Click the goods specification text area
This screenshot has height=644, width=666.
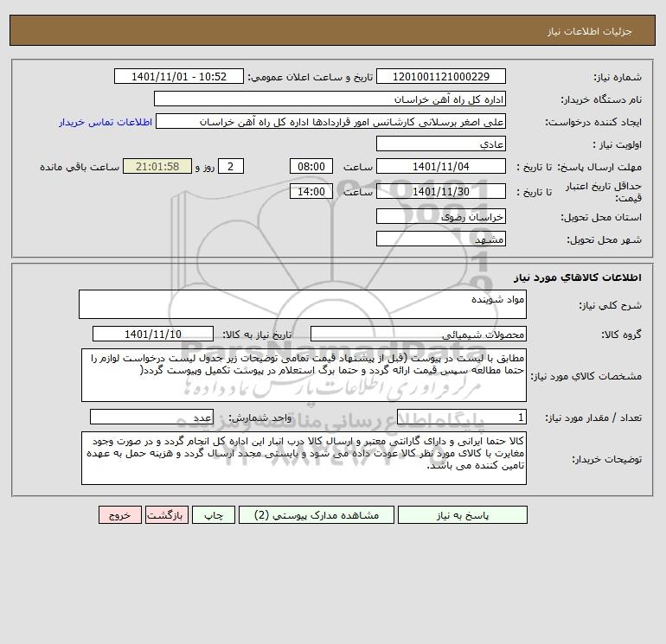point(304,375)
